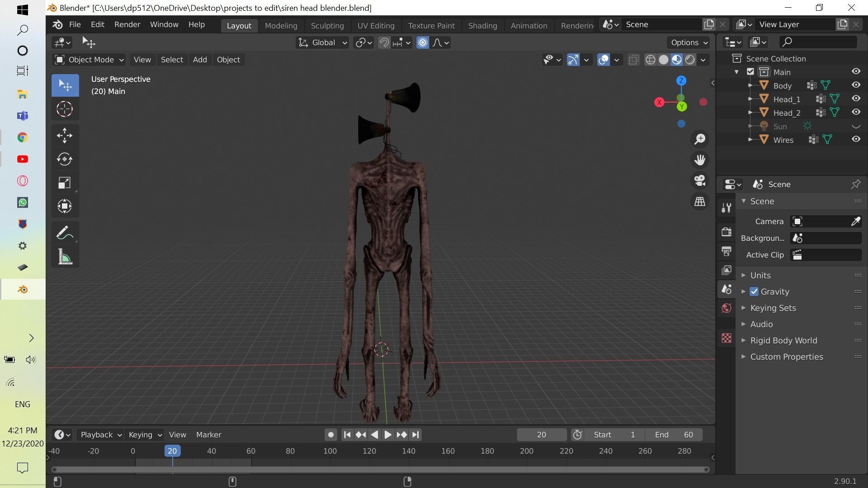Open the Keying dropdown in timeline
Viewport: 868px width, 488px height.
(x=145, y=435)
